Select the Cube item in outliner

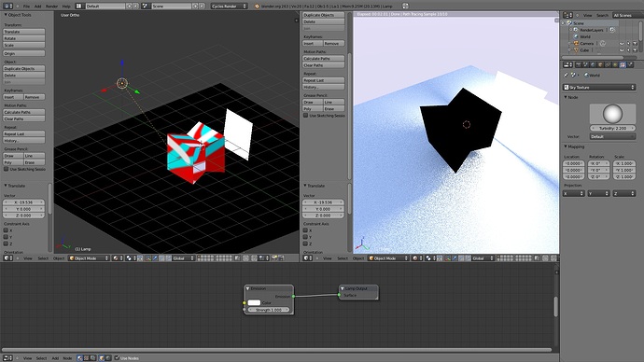point(584,50)
